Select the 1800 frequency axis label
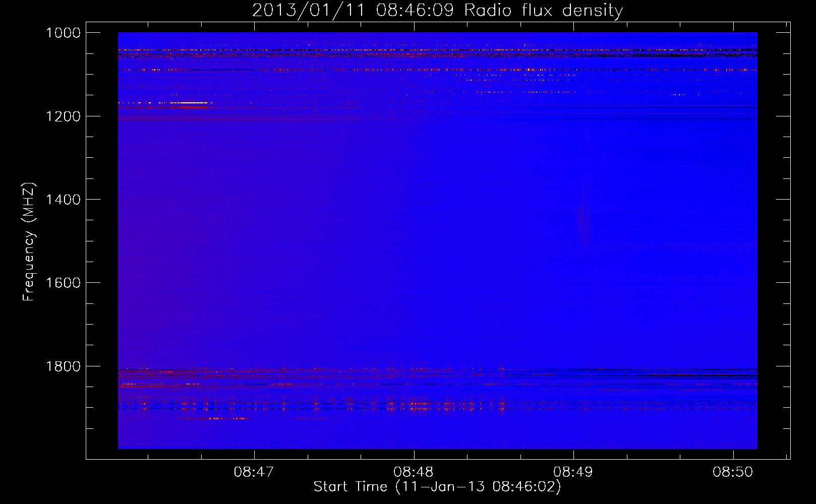Screen dimensions: 816x504 coord(63,366)
